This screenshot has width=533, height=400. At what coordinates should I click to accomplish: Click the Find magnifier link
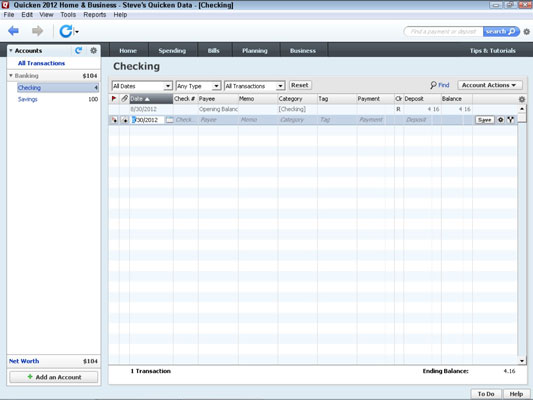click(440, 85)
